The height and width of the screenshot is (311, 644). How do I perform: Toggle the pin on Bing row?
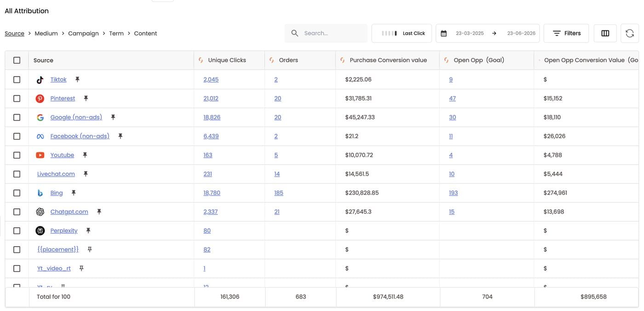pos(74,193)
